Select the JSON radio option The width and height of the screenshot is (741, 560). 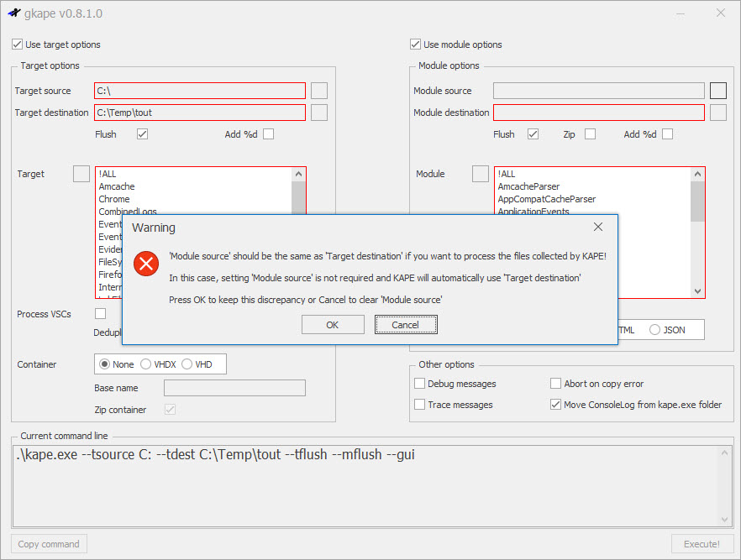(654, 330)
